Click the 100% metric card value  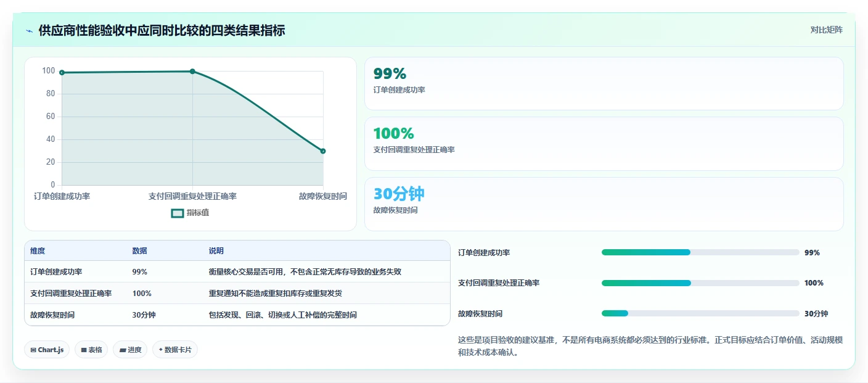[393, 133]
